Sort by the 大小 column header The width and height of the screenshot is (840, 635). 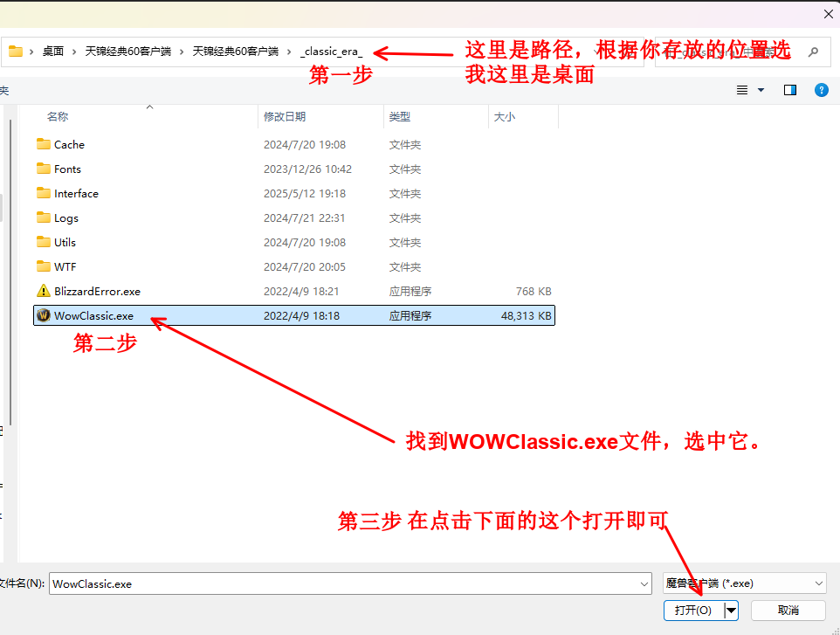point(505,116)
